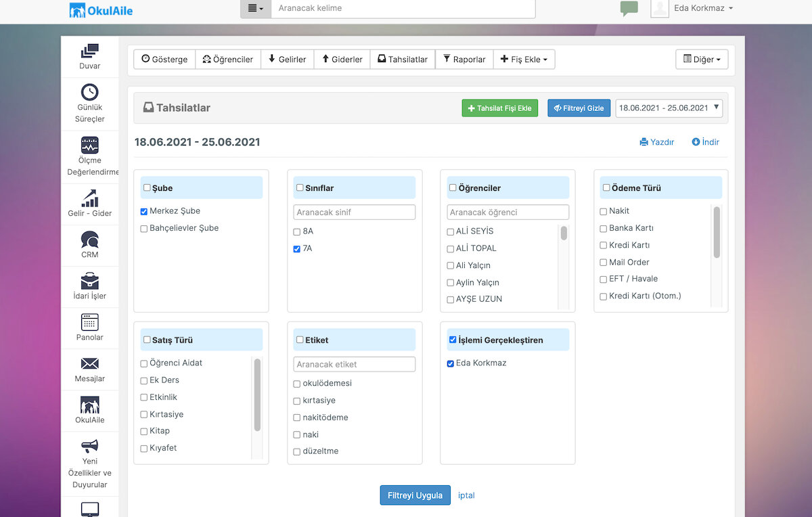Screen dimensions: 812x517
Task: Click the İndir download link
Action: (x=705, y=142)
